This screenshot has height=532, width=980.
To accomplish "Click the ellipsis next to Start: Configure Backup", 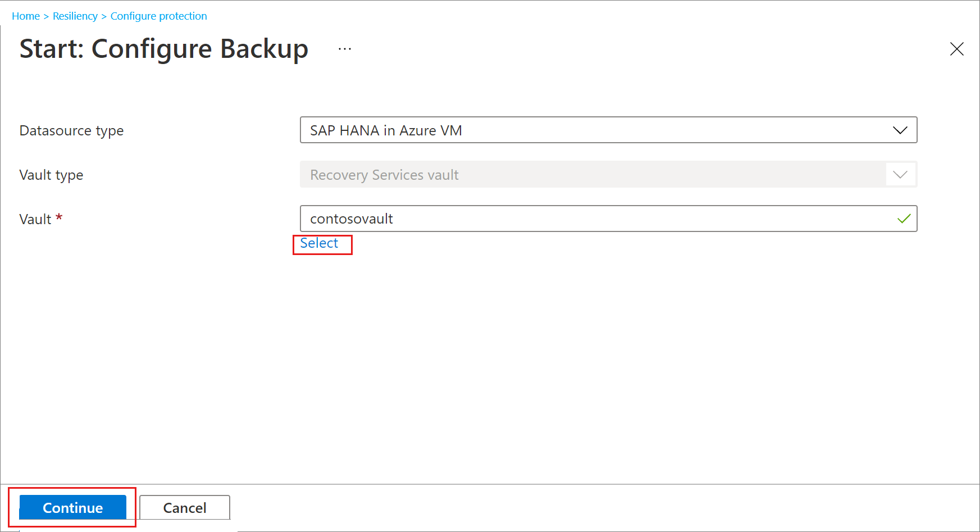I will (344, 48).
